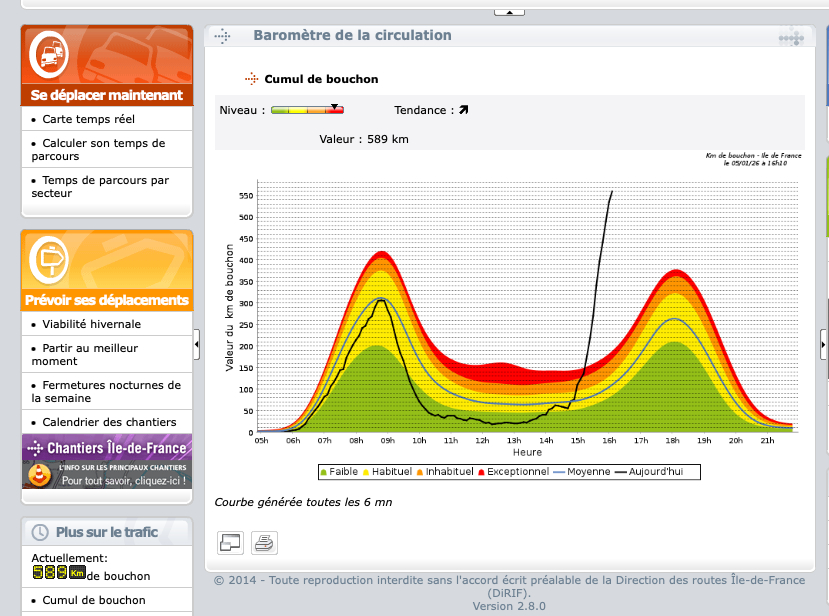Open Calendrier des chantiers link
829x616 pixels.
[x=109, y=422]
